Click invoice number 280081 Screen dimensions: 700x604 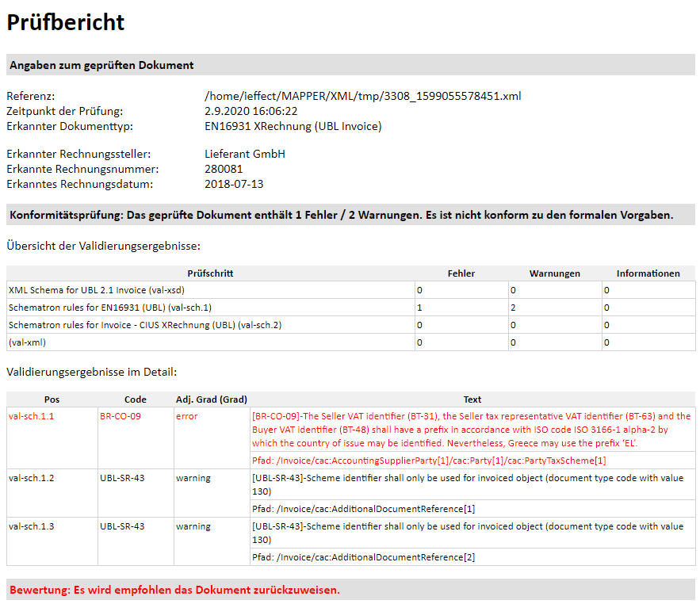[224, 169]
